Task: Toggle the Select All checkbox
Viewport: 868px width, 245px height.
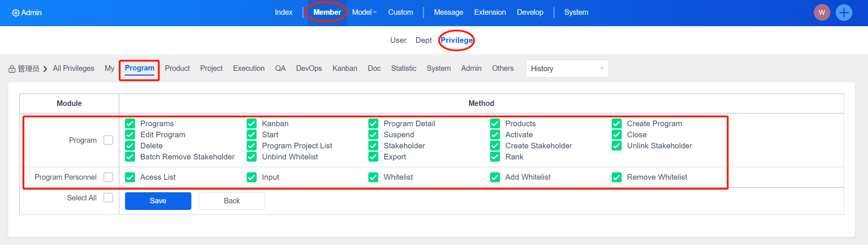Action: coord(108,198)
